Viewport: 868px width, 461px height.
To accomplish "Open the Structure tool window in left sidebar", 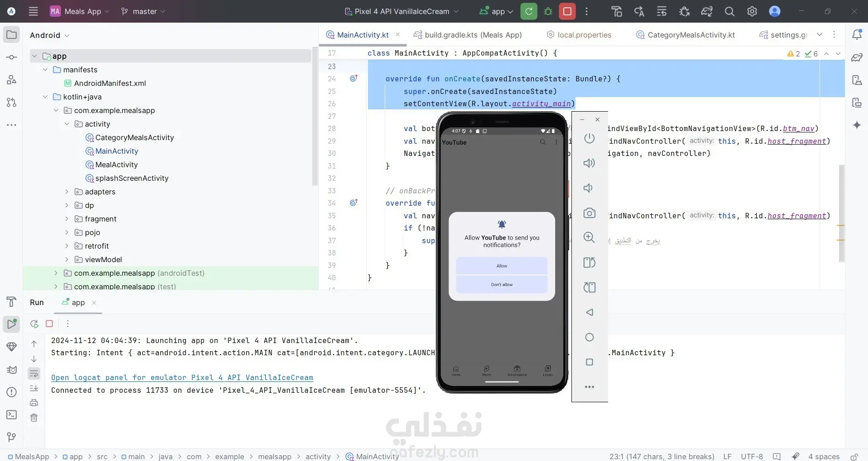I will click(x=11, y=80).
